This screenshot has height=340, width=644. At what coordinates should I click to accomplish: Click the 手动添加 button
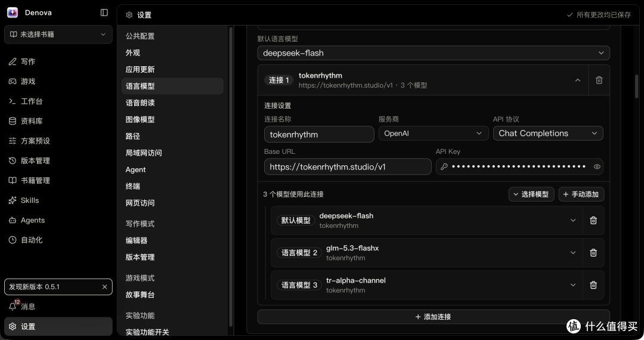click(x=581, y=194)
